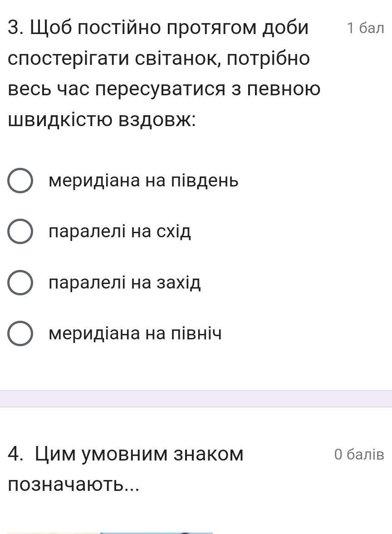The width and height of the screenshot is (392, 534).
Task: Click the text "позначають..." under question 4
Action: pos(73,485)
